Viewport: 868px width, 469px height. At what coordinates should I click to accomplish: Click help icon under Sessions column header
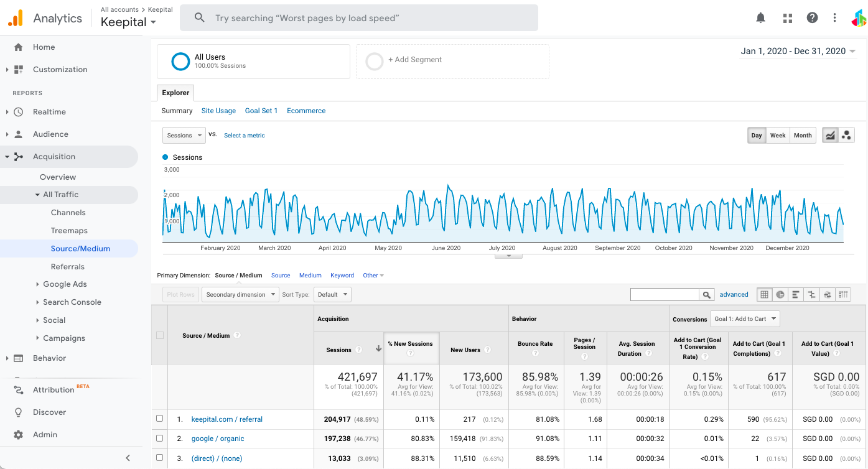click(359, 350)
